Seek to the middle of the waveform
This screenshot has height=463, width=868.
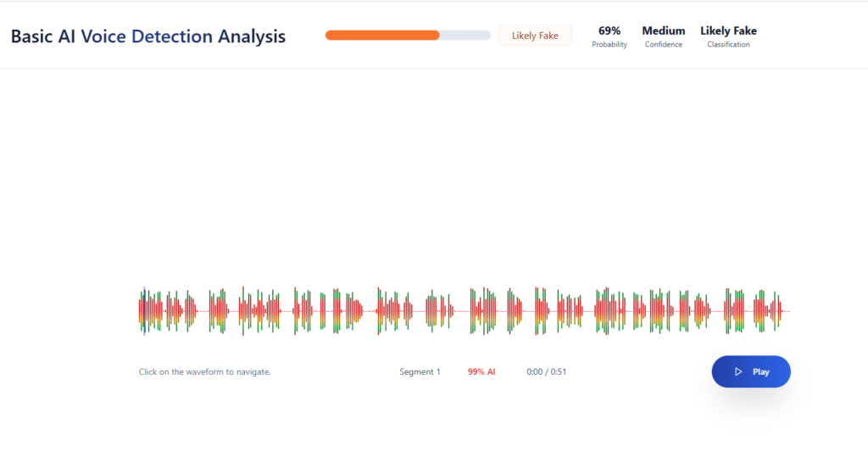[465, 311]
